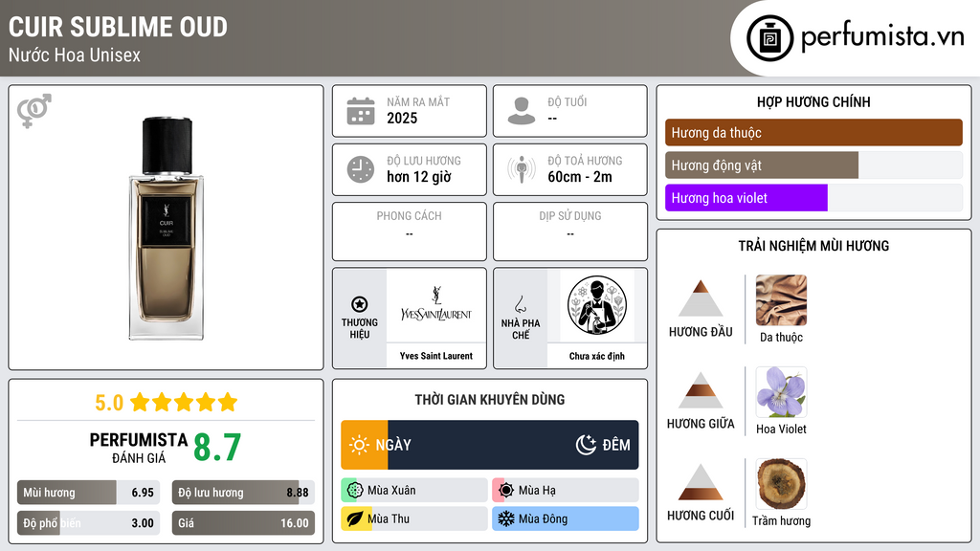Click the Da thuộc note caption
Viewport: 980px width, 551px height.
(781, 338)
